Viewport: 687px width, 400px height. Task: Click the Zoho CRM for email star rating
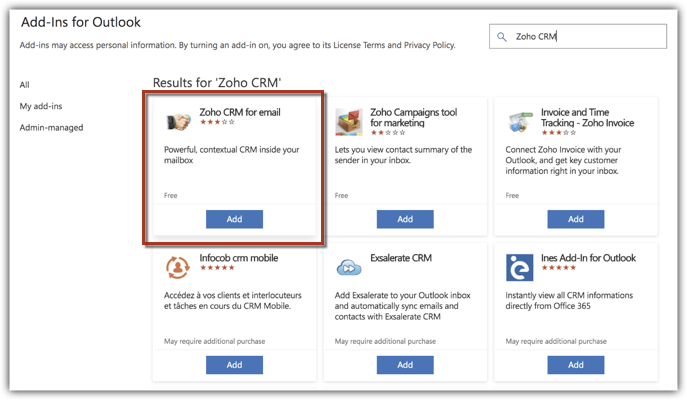pos(217,123)
